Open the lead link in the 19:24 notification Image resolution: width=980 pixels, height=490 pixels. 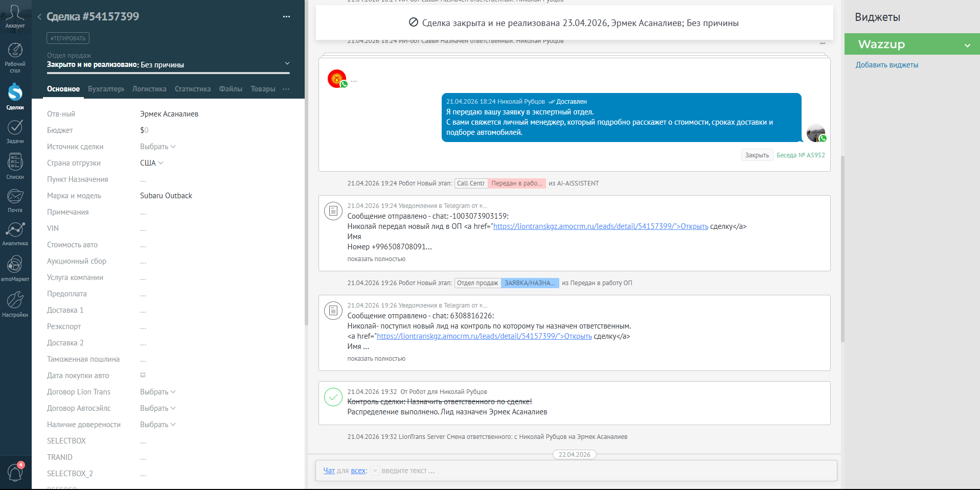point(600,226)
